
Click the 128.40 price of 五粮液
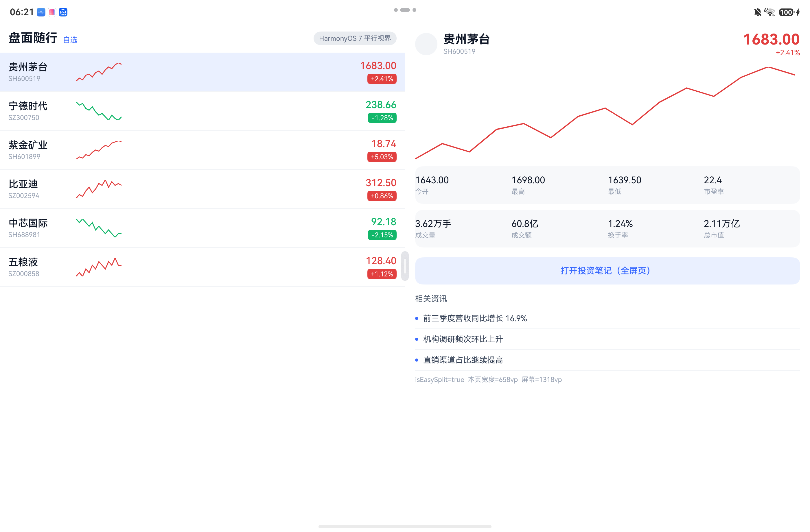(x=381, y=261)
